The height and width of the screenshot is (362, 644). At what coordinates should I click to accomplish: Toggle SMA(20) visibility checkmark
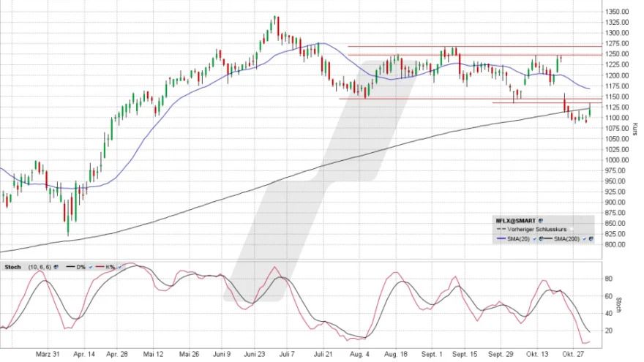[533, 239]
